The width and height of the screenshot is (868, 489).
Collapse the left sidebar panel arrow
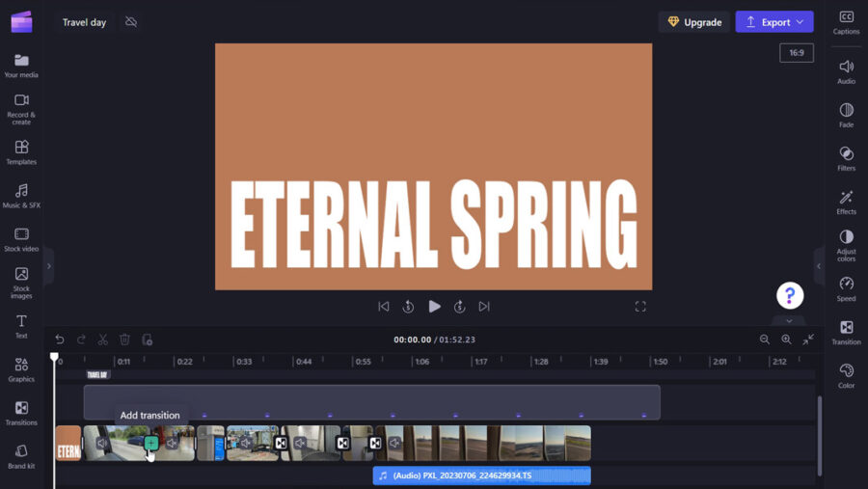pos(48,266)
